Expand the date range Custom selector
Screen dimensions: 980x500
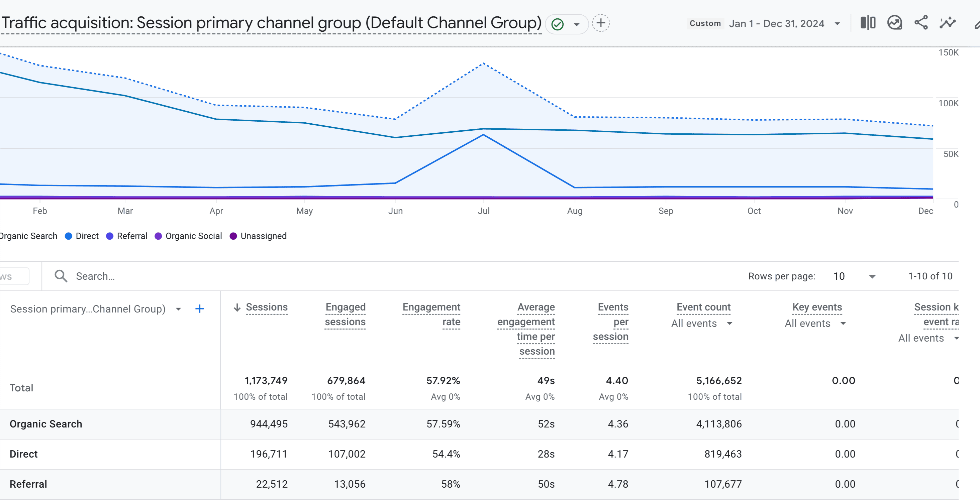[x=838, y=23]
